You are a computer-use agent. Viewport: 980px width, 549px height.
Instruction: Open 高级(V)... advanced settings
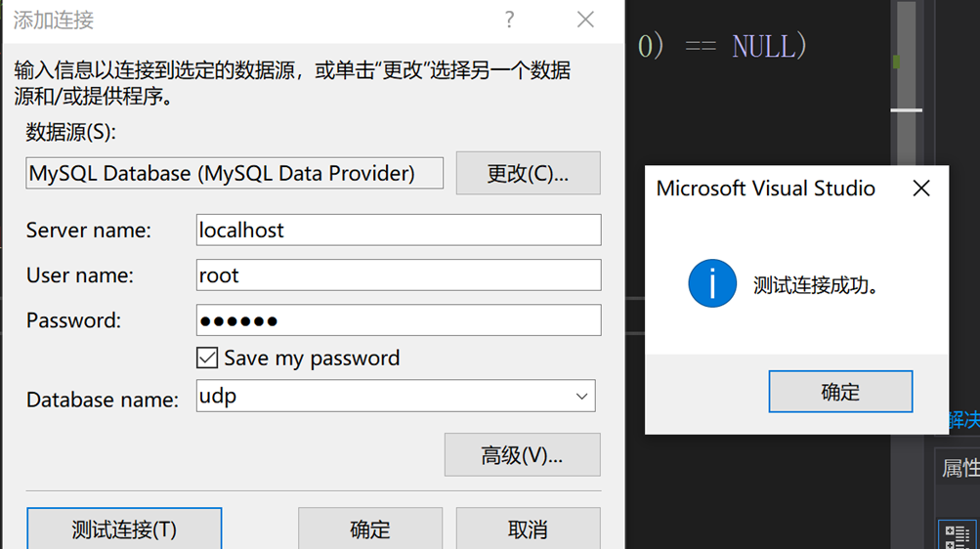click(522, 455)
